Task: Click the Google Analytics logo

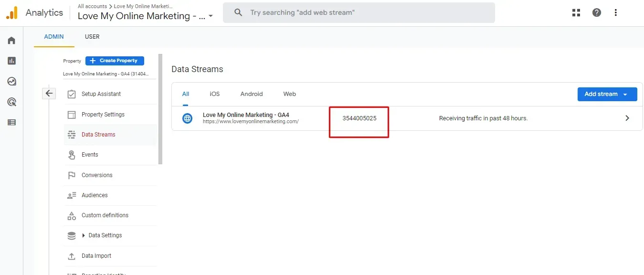Action: (12, 13)
